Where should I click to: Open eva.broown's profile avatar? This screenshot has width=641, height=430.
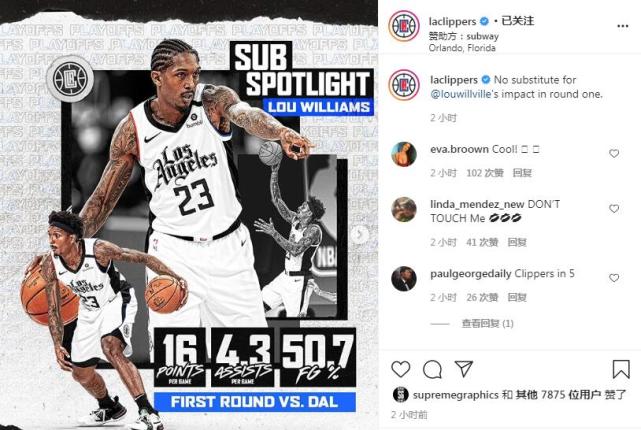point(403,154)
